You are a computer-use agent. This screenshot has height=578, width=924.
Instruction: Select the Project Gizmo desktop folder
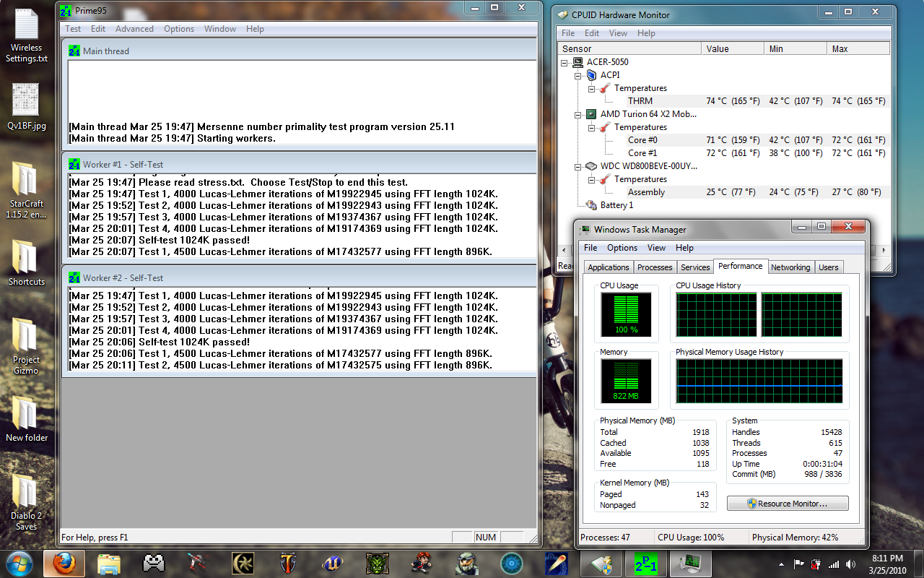(x=26, y=347)
